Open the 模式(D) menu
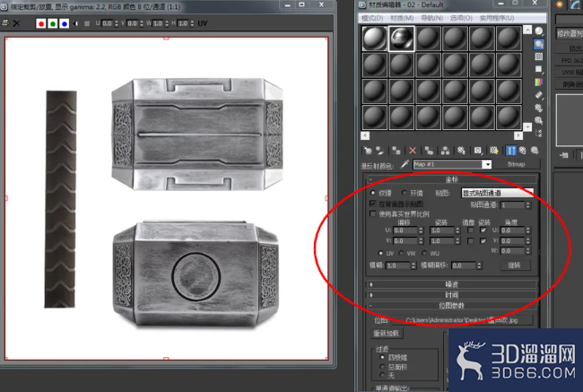This screenshot has width=583, height=392. click(372, 18)
